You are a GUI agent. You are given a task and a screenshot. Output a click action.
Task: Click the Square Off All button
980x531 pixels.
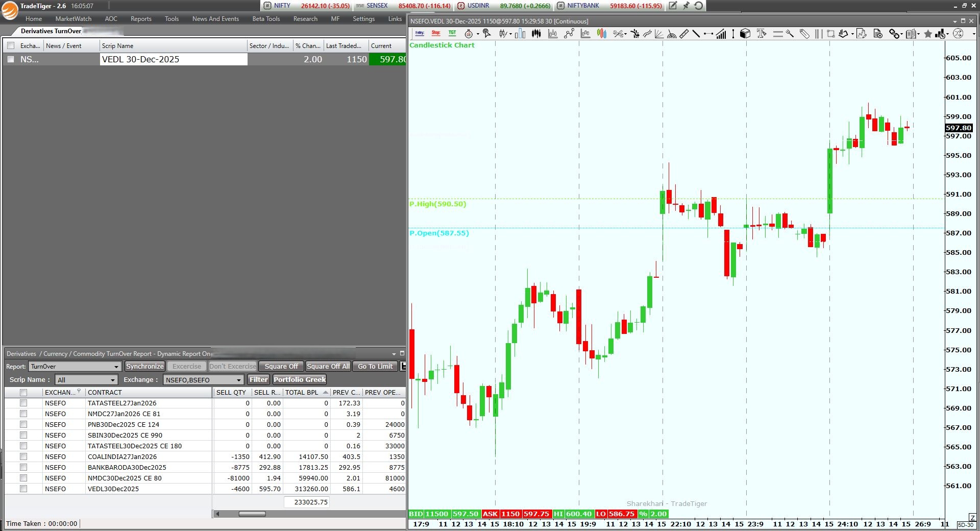tap(328, 366)
